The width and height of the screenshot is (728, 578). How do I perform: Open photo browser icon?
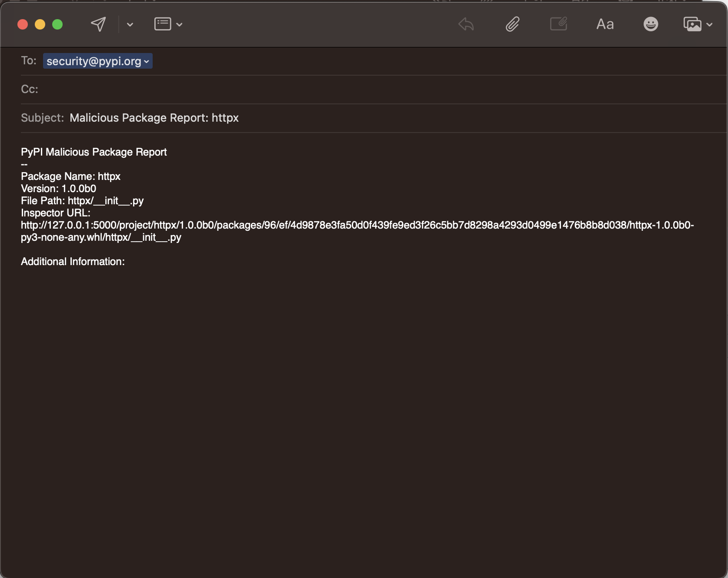pyautogui.click(x=692, y=24)
